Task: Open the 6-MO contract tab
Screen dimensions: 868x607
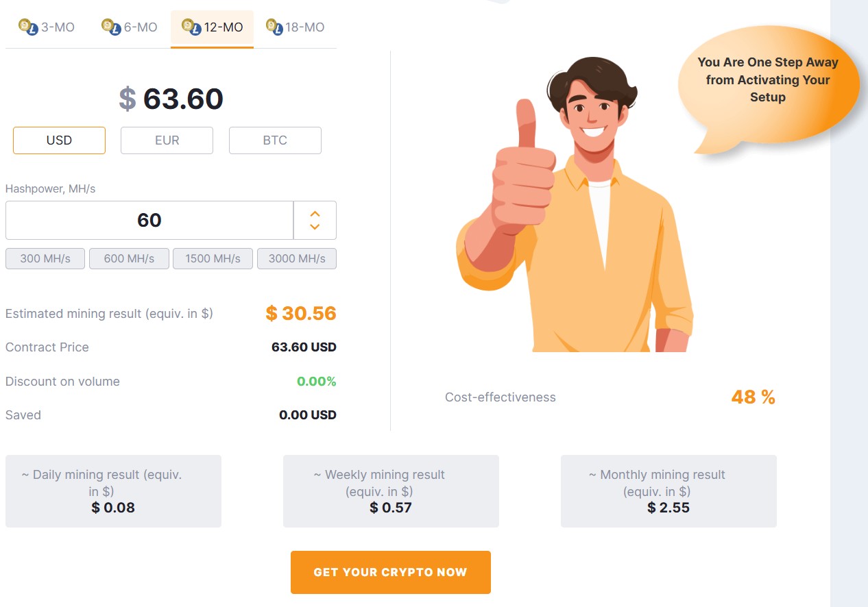Action: point(130,28)
